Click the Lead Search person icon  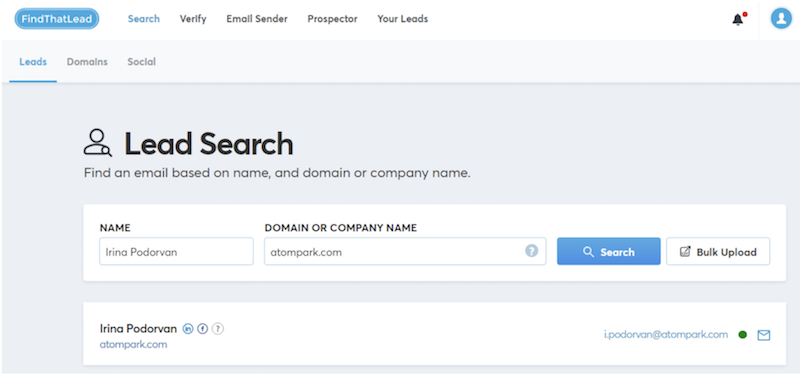pos(97,143)
